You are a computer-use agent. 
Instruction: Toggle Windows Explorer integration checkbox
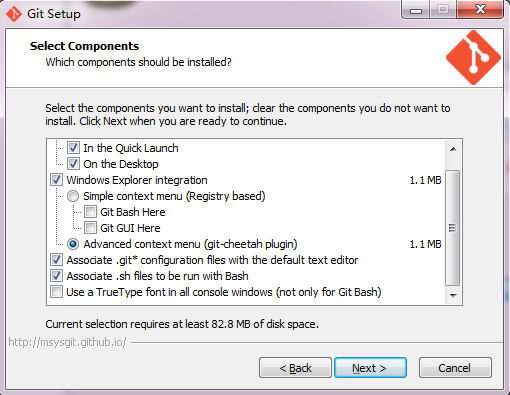[x=56, y=180]
